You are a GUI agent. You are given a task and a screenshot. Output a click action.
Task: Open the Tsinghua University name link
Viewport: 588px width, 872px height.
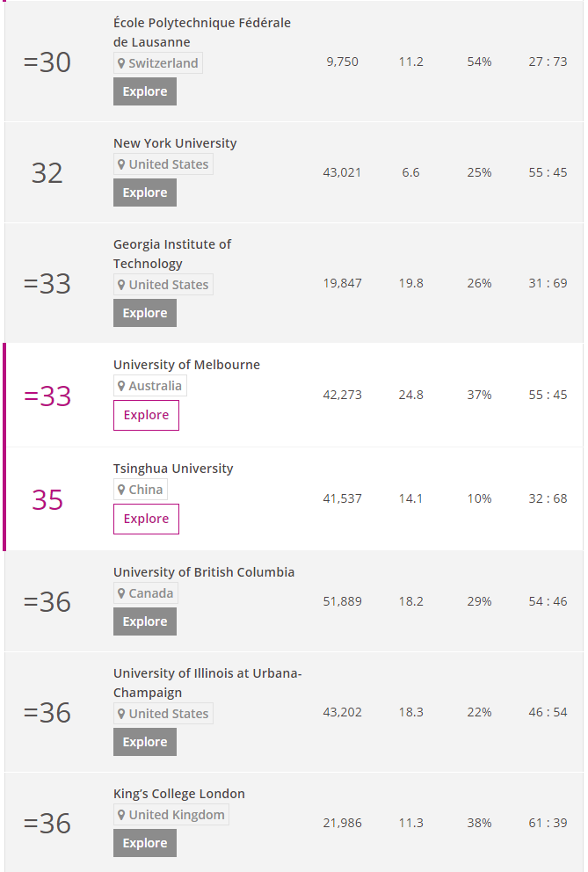click(x=173, y=469)
